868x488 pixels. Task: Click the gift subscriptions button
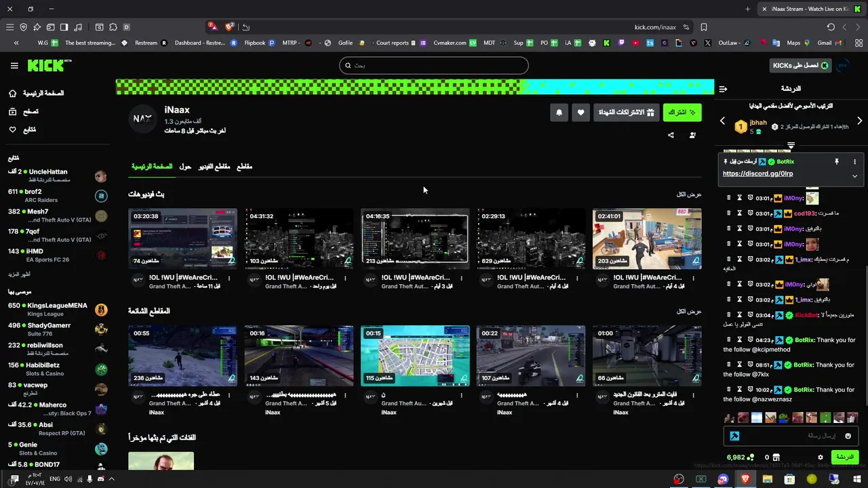point(627,113)
